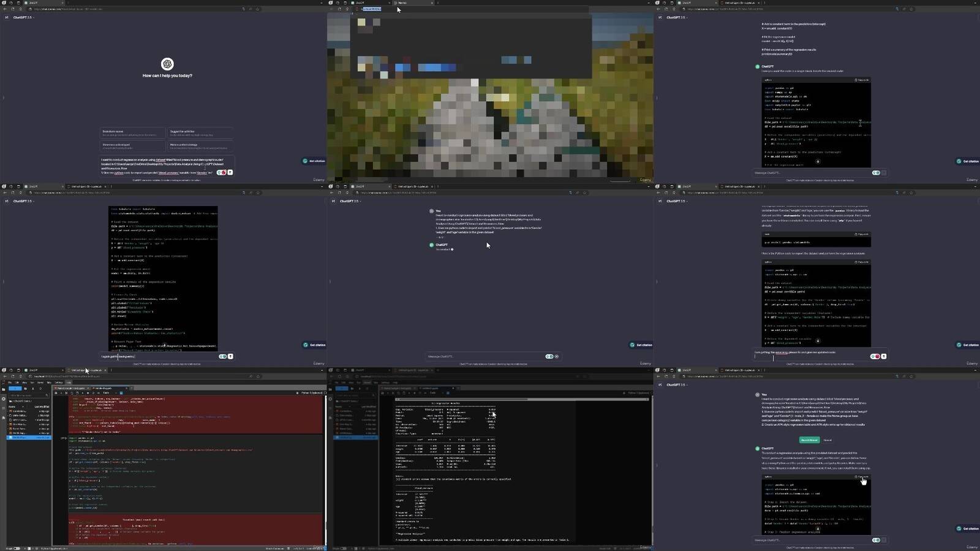Copy code of the 'pip install' code block

coord(862,234)
